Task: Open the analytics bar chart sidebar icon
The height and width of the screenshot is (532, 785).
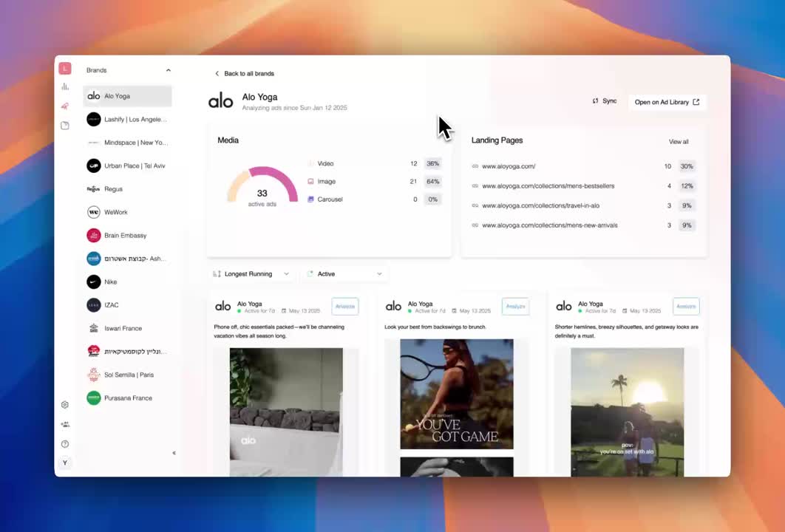Action: [65, 86]
